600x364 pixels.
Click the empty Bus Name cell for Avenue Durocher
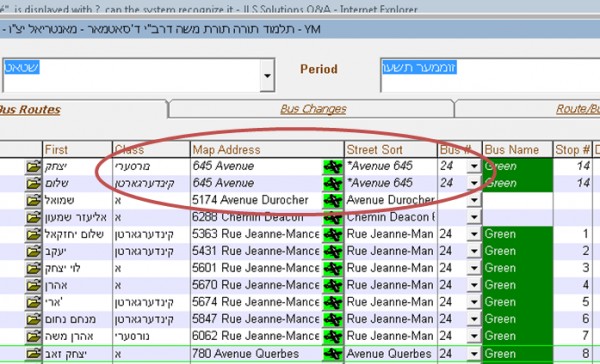tap(517, 200)
